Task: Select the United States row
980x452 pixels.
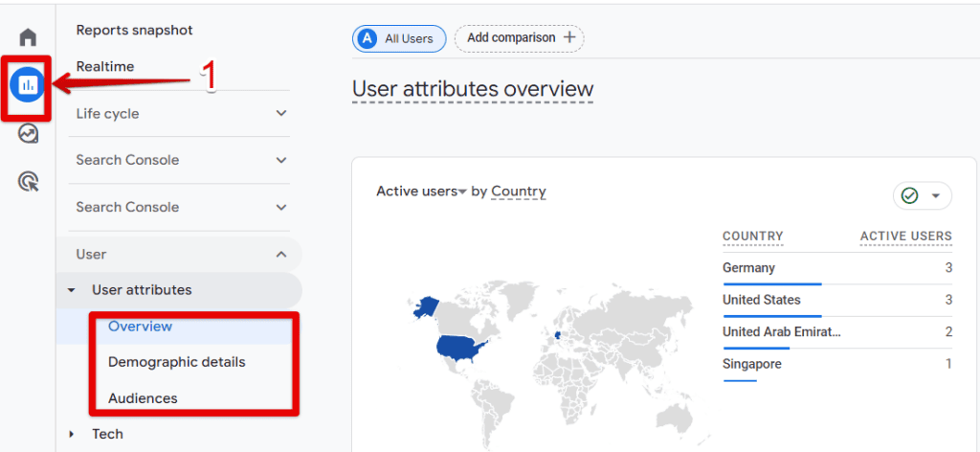Action: click(x=837, y=301)
